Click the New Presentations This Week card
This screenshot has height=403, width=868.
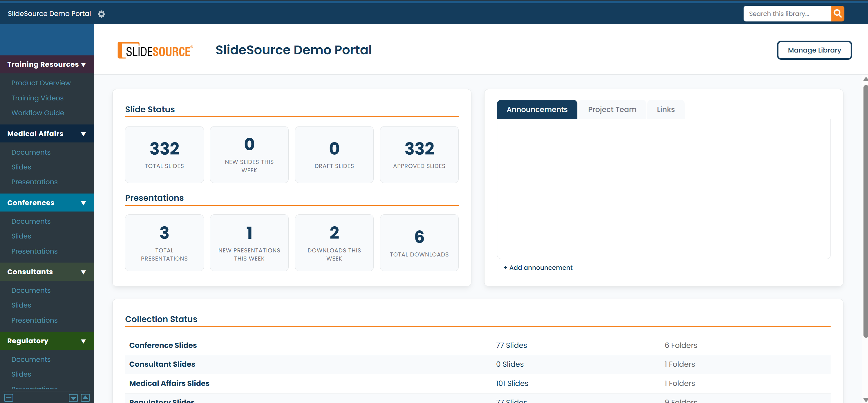tap(249, 243)
